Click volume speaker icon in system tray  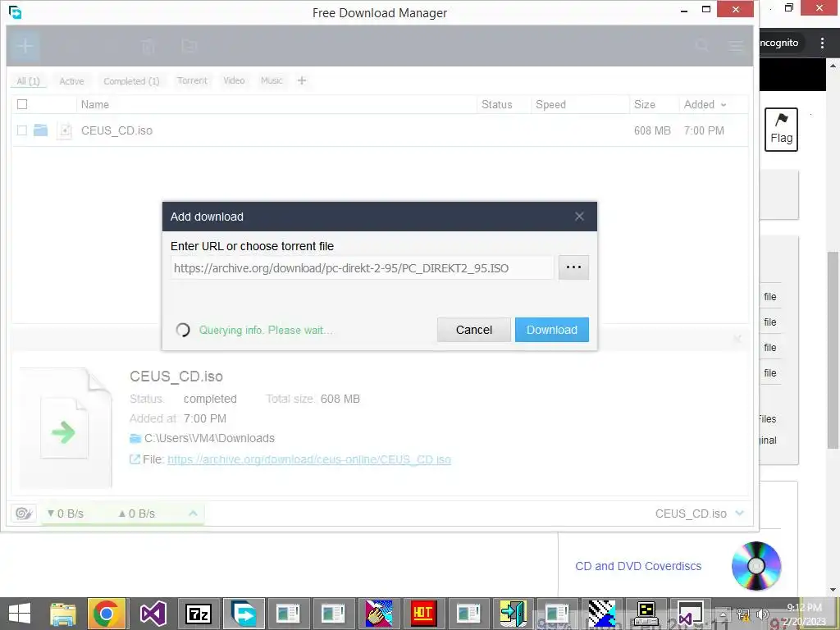point(762,614)
